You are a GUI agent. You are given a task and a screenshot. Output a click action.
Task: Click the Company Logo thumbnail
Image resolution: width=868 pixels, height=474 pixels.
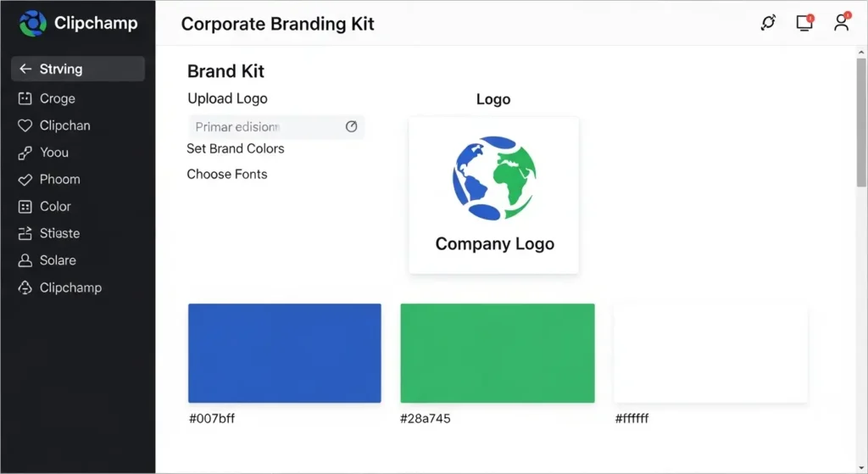coord(494,195)
